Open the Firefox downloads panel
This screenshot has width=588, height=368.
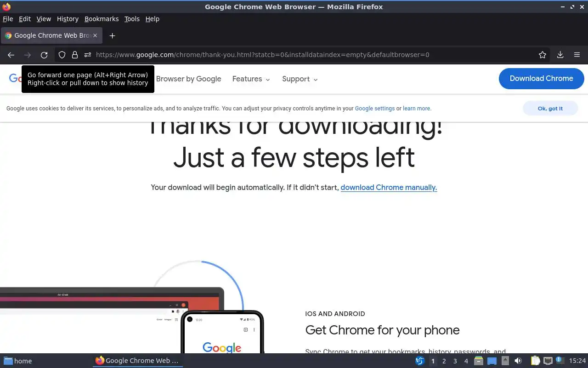tap(560, 55)
